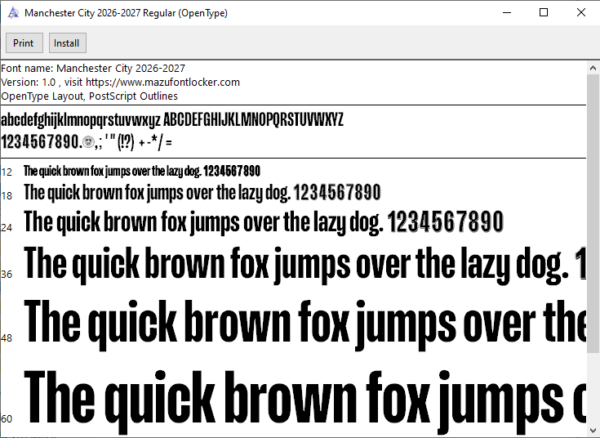Click the 60pt quick brown fox sample
This screenshot has width=600, height=438.
click(x=305, y=401)
